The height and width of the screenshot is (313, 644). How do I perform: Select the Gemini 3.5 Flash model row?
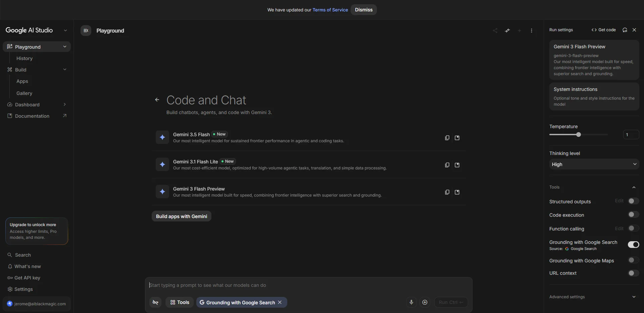pyautogui.click(x=308, y=137)
